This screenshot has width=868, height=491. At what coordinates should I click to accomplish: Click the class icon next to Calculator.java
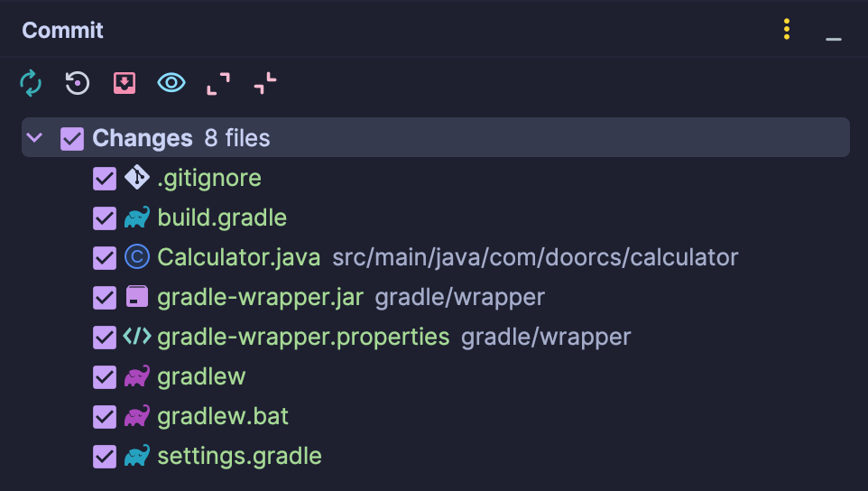137,257
